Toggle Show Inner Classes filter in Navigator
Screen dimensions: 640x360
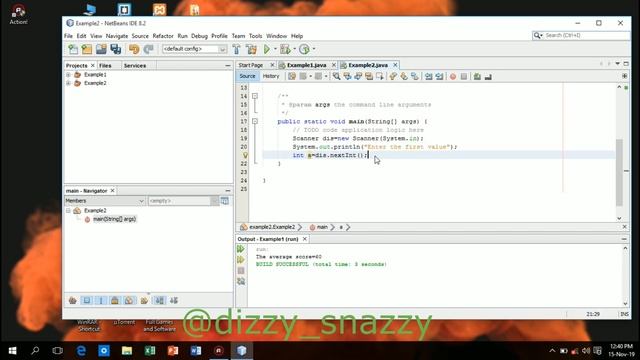coord(129,300)
